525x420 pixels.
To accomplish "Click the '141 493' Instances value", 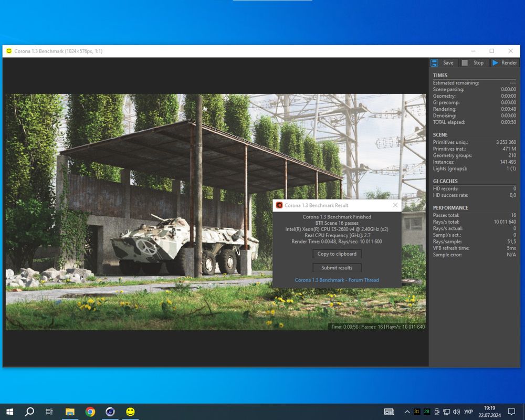I will (x=508, y=162).
